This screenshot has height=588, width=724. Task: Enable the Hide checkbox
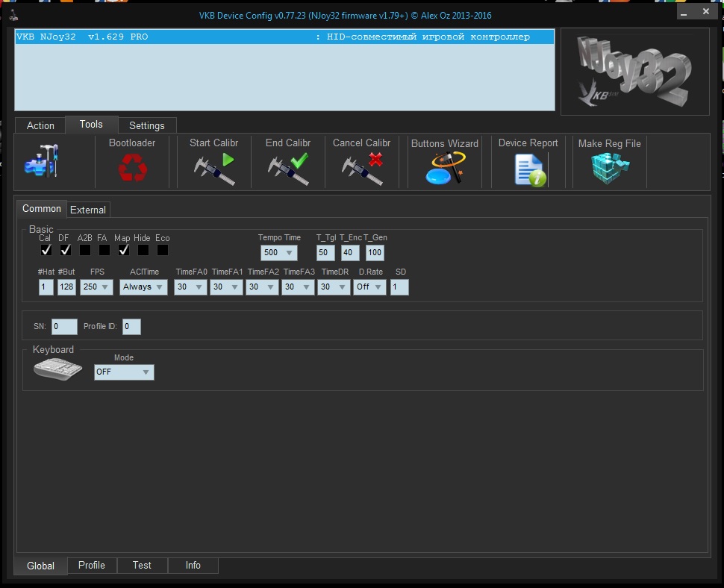tap(143, 250)
